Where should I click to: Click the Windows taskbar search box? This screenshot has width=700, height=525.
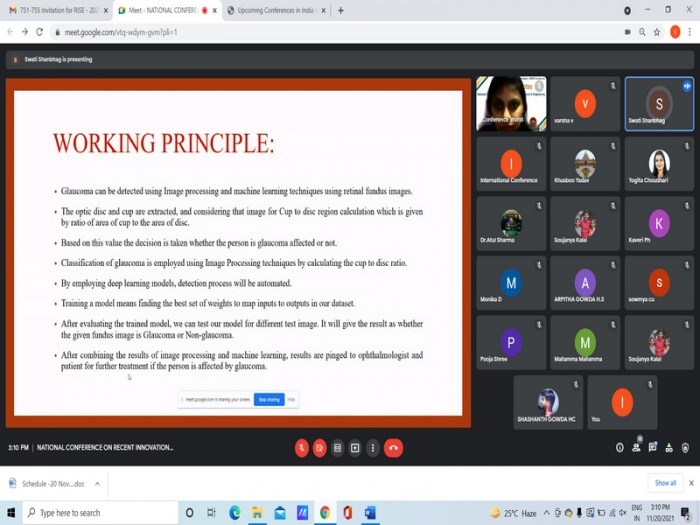tap(100, 513)
